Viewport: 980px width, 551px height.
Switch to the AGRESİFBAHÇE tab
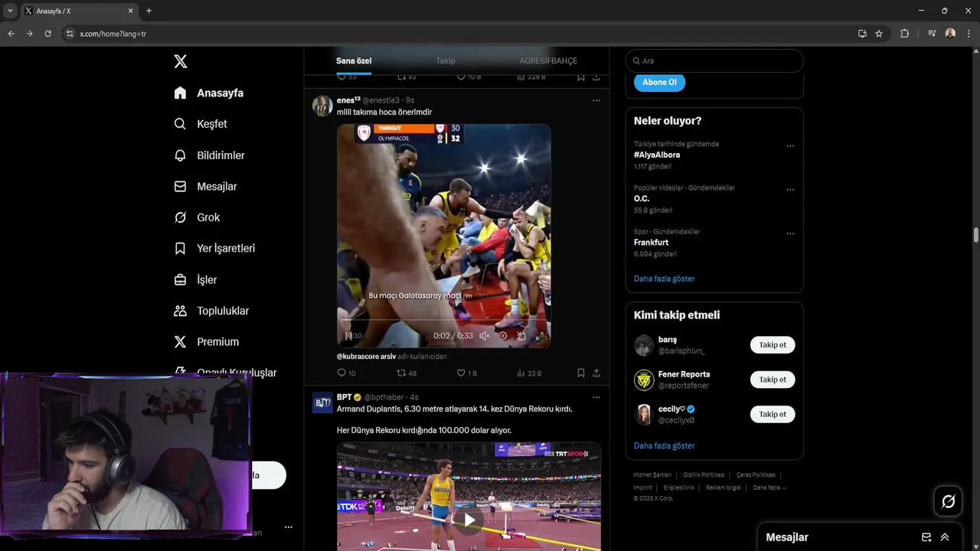pyautogui.click(x=548, y=60)
